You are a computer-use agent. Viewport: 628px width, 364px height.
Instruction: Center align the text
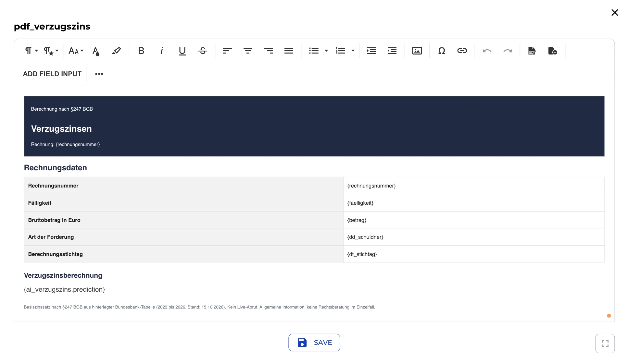click(x=248, y=51)
